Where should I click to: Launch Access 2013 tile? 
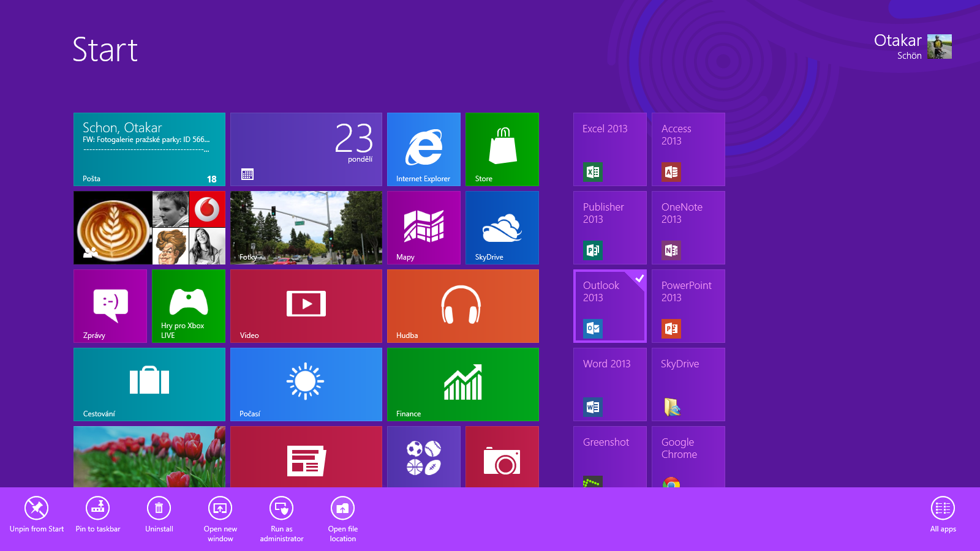coord(688,149)
